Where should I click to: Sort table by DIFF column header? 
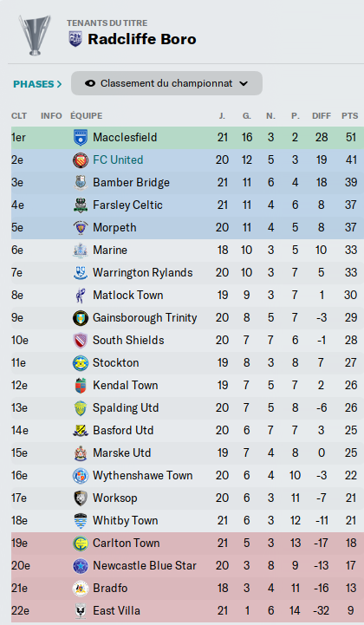click(322, 116)
